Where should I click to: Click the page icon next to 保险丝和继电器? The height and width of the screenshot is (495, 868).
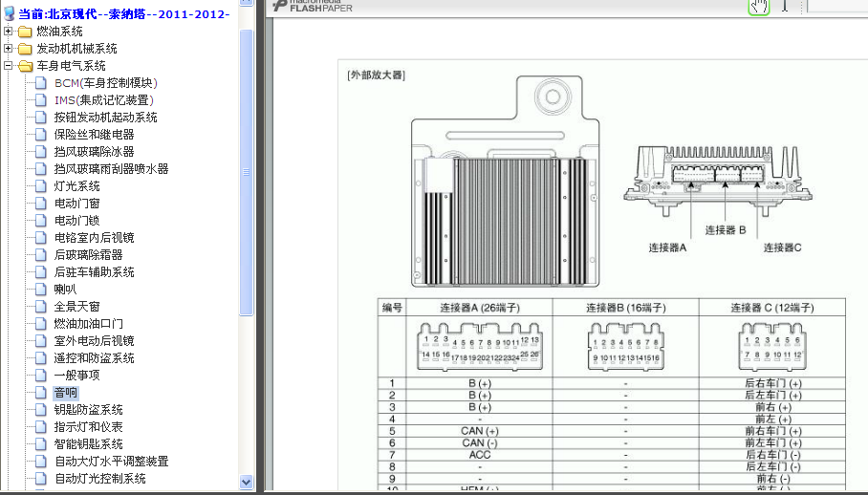(x=40, y=135)
